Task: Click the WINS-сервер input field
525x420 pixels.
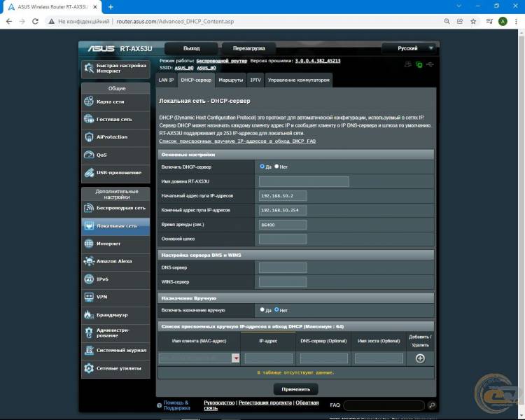Action: [283, 281]
